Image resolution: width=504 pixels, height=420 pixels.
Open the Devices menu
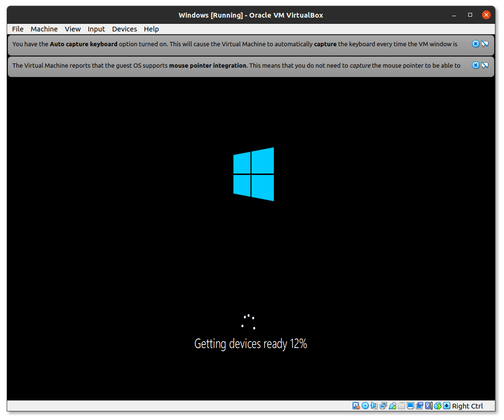124,29
